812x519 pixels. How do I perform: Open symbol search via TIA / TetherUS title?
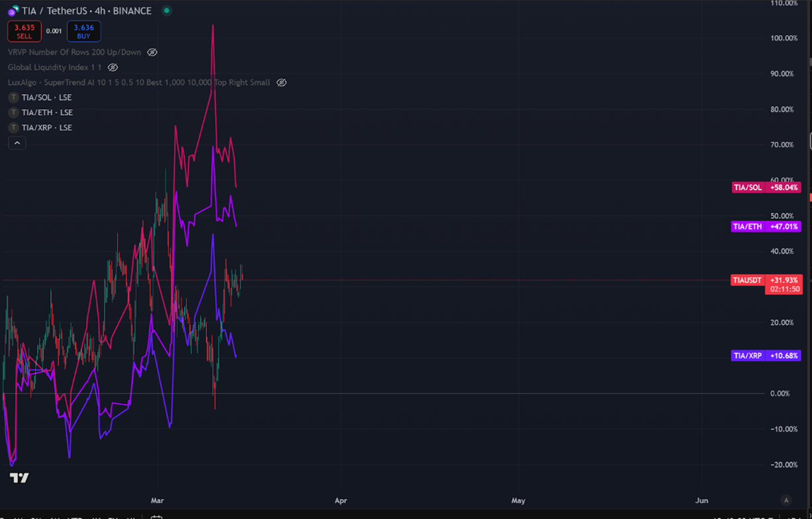click(87, 11)
